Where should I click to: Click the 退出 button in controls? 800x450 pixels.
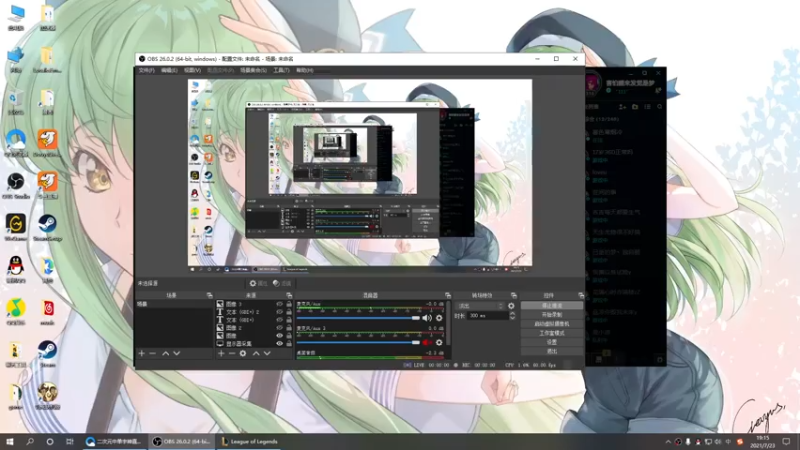tap(552, 351)
